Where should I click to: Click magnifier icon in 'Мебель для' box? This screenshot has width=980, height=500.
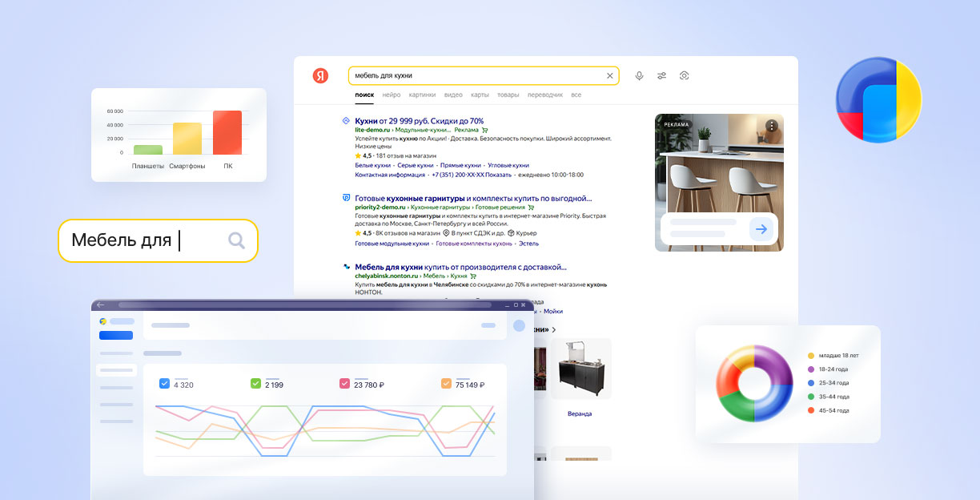[236, 240]
